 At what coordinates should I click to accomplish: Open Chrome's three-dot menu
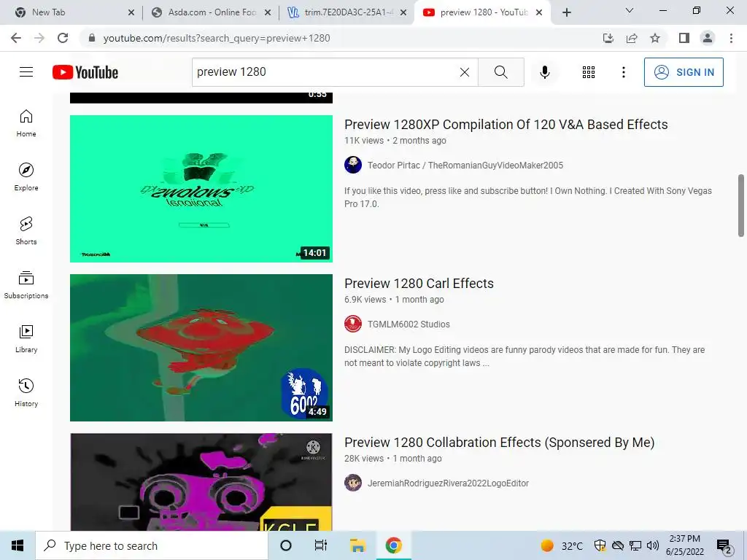point(731,38)
